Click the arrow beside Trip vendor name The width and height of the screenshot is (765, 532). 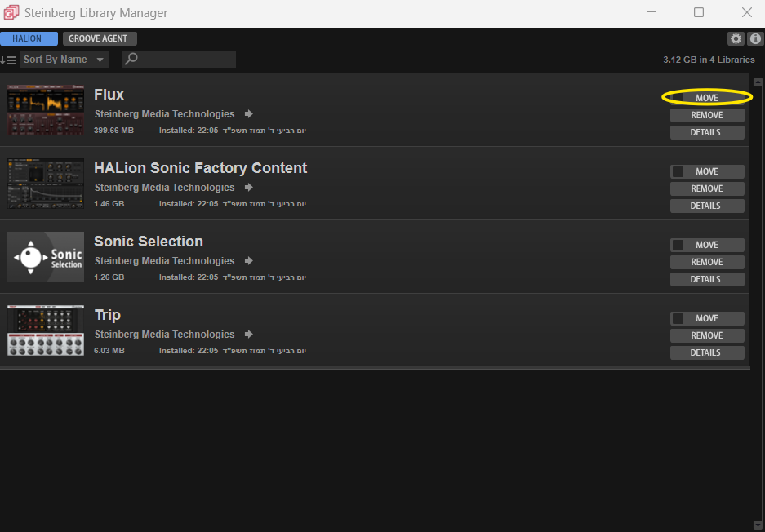coord(249,334)
